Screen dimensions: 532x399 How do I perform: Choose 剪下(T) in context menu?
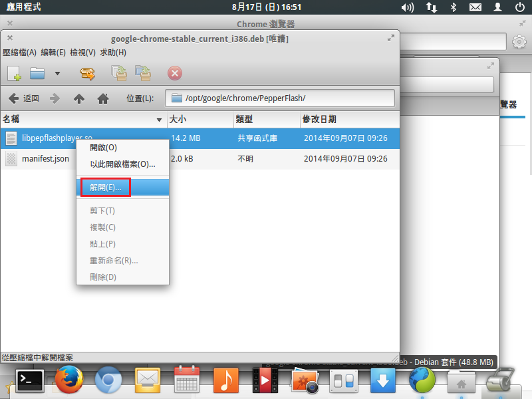coord(122,211)
